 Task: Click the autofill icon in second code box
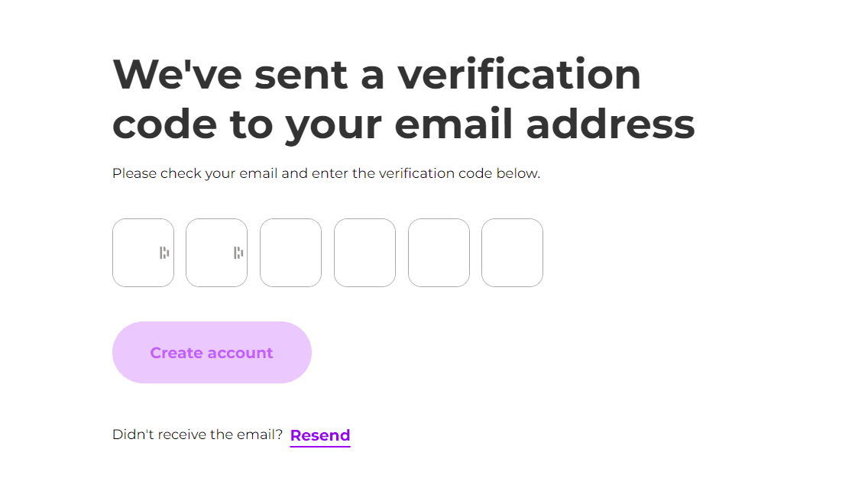point(238,252)
